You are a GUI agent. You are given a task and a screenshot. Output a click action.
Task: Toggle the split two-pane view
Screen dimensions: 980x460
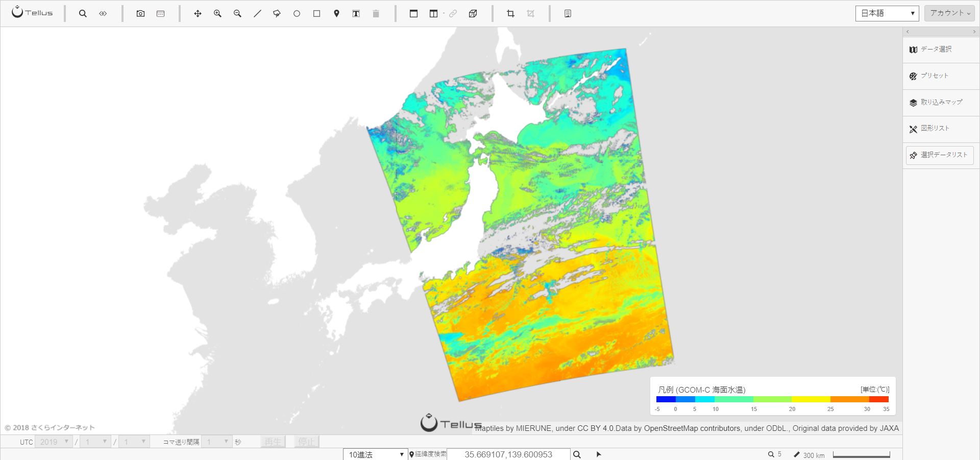point(433,14)
